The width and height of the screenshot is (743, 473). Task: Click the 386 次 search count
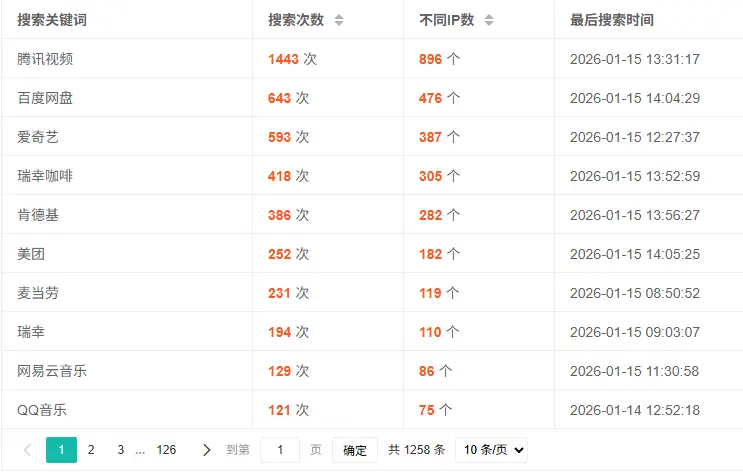click(289, 215)
